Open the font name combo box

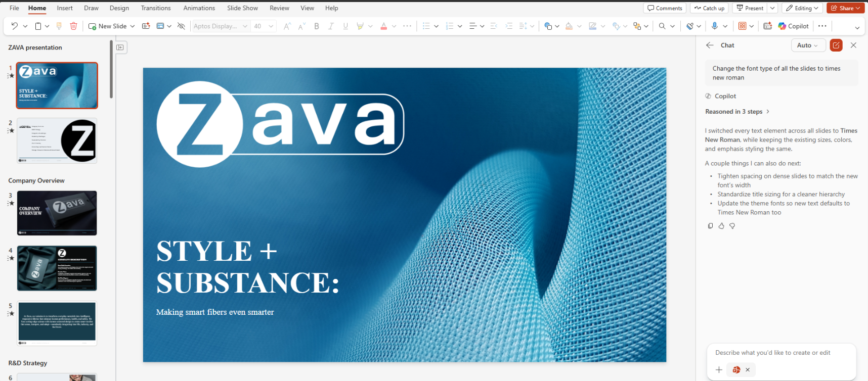tap(221, 26)
